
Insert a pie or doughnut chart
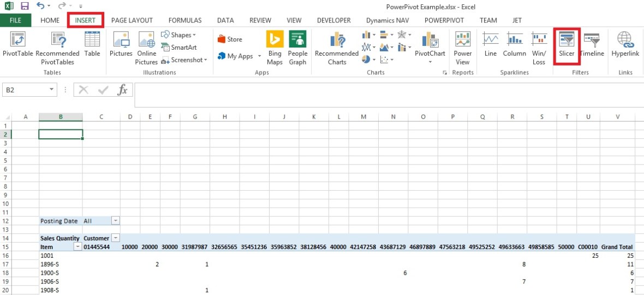click(368, 60)
